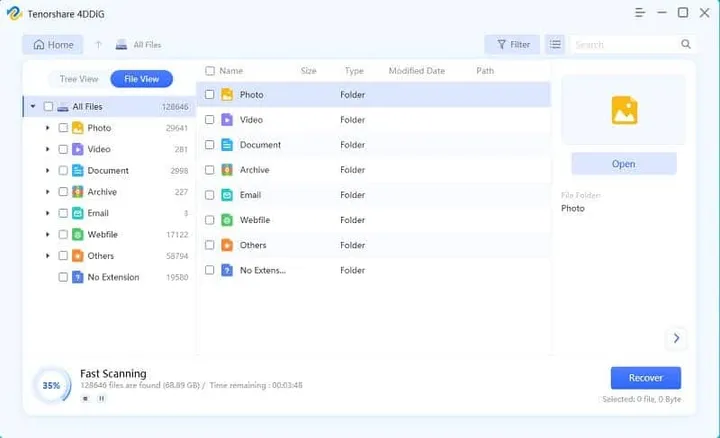This screenshot has height=438, width=720.
Task: Click the list view toggle icon
Action: coord(555,44)
